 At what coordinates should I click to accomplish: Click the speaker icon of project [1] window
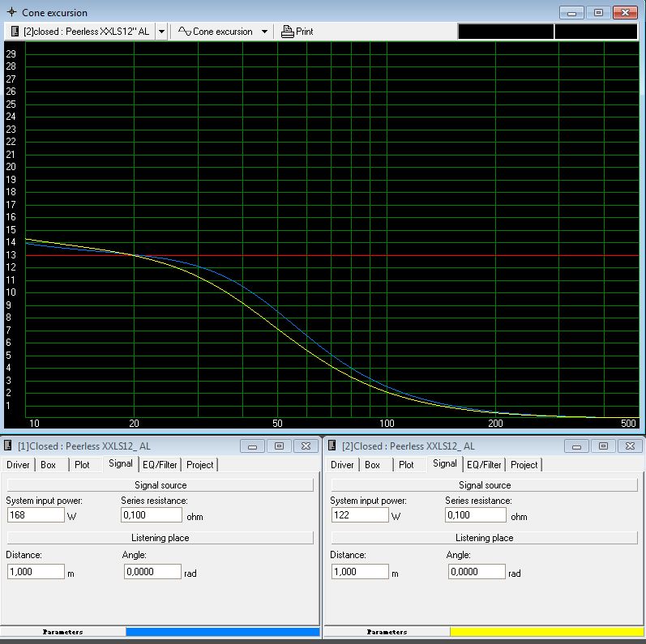tap(10, 446)
